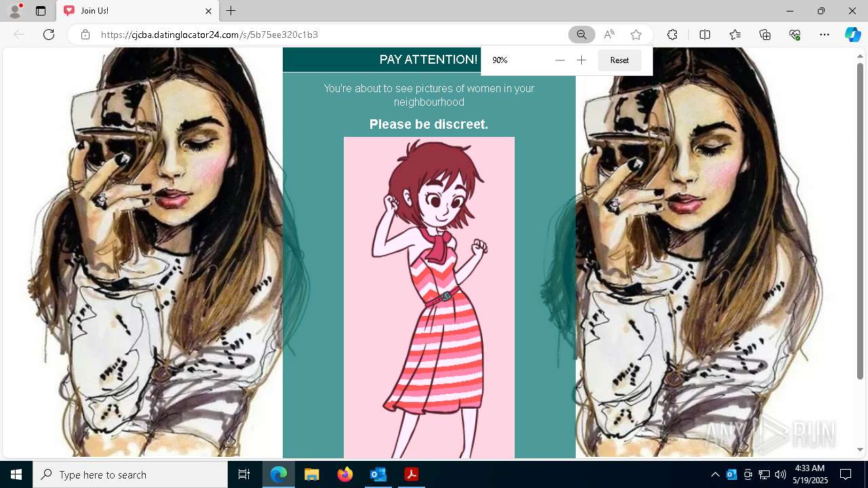The image size is (868, 488).
Task: Open notification center icon
Action: click(846, 474)
